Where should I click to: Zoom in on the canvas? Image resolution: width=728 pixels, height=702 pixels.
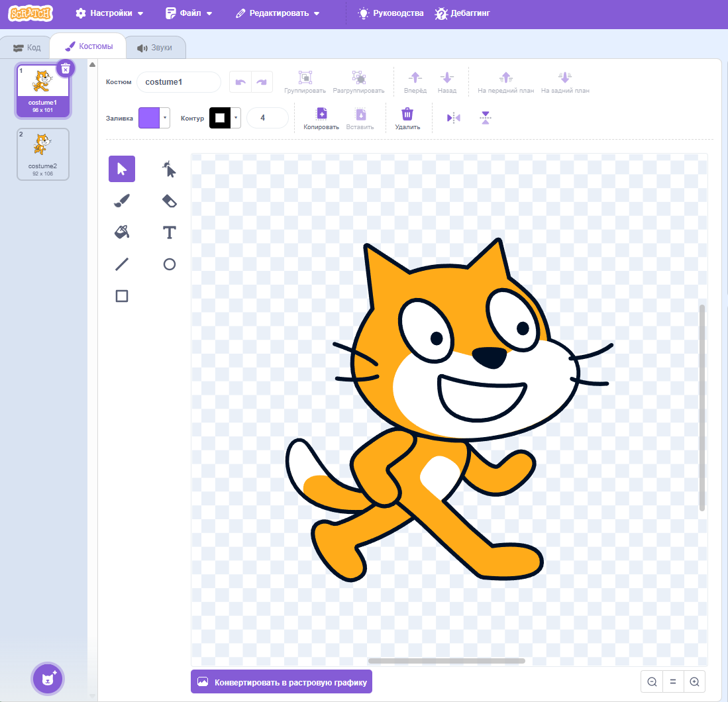[694, 681]
